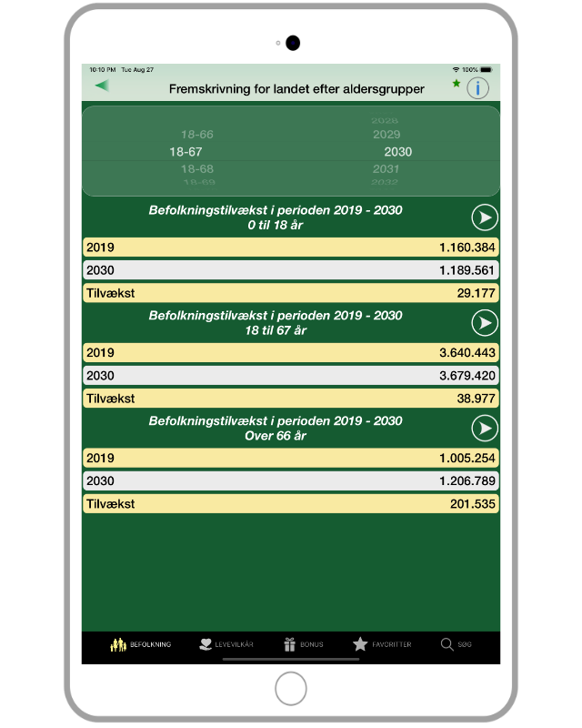The width and height of the screenshot is (582, 728).
Task: Click value 3.640.443 for 2019
Action: (x=467, y=353)
